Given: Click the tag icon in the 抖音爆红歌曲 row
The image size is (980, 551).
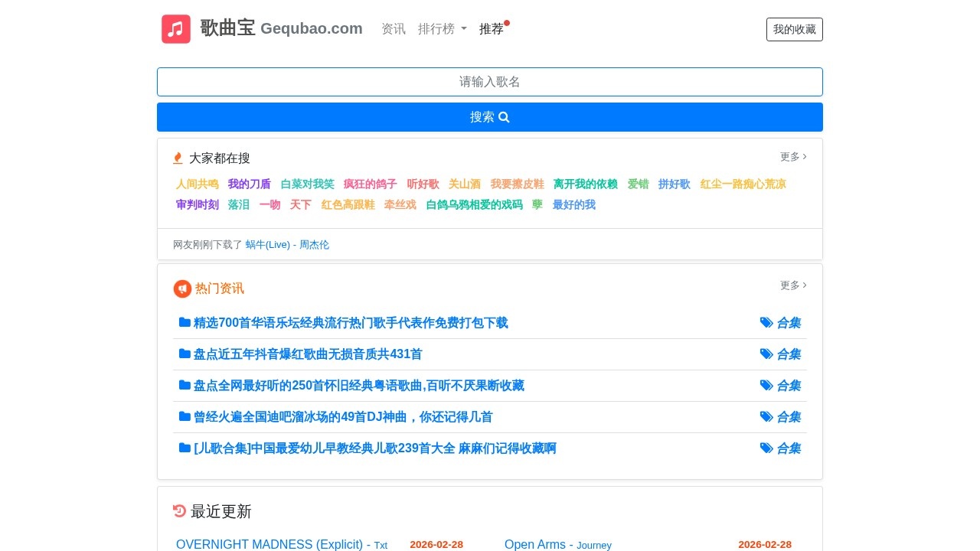Looking at the screenshot, I should click(x=766, y=354).
